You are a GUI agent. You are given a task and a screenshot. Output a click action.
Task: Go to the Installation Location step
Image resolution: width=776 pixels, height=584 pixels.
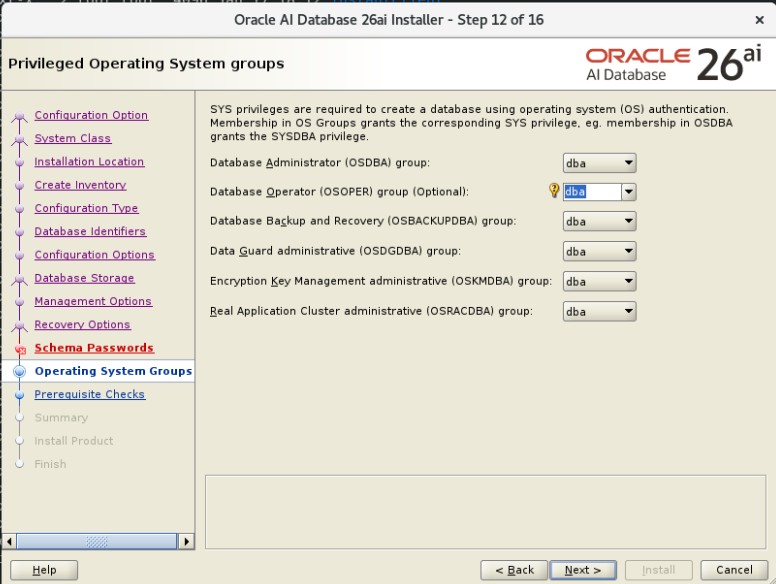pyautogui.click(x=89, y=161)
